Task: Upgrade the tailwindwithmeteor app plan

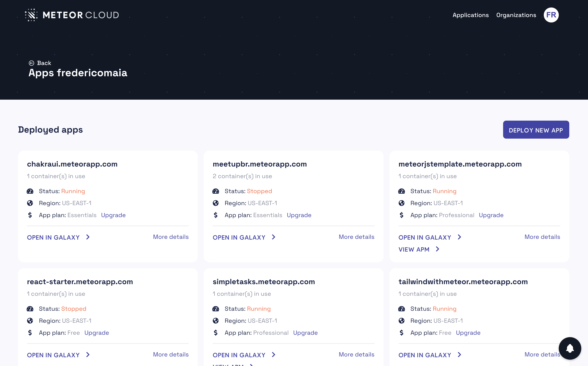Action: click(468, 333)
